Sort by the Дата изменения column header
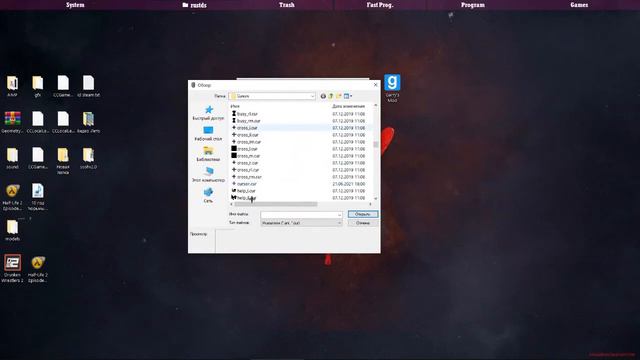 click(349, 106)
